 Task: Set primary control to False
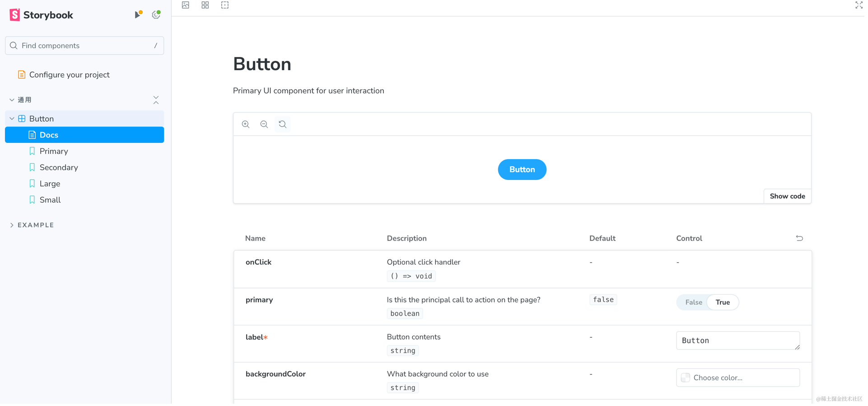[694, 302]
